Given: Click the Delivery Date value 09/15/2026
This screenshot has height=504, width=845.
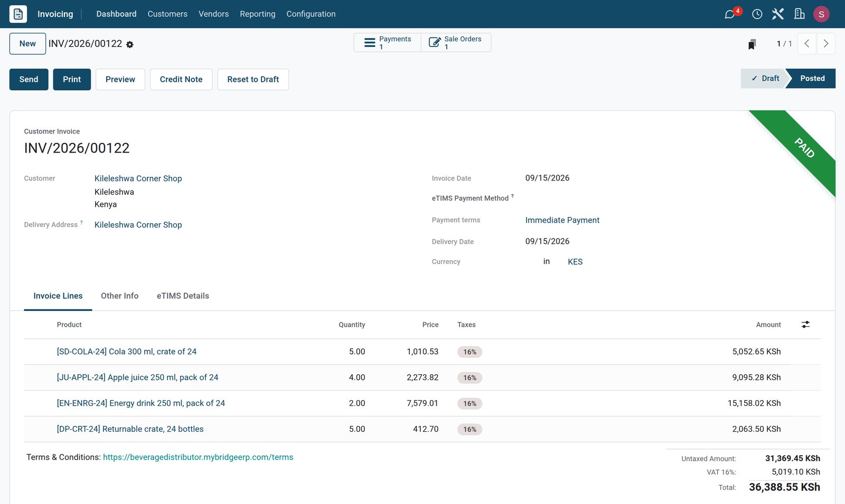Looking at the screenshot, I should 548,241.
